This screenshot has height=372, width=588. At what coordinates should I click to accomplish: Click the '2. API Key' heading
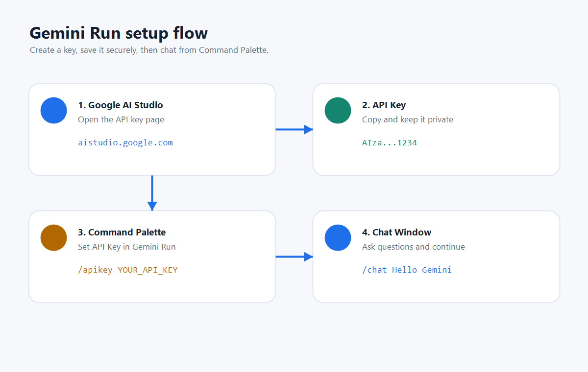point(384,105)
